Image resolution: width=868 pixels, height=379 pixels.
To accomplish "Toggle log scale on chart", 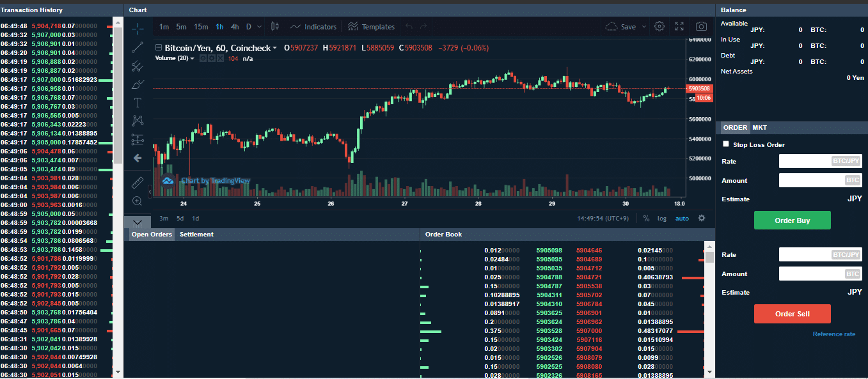I will (661, 218).
